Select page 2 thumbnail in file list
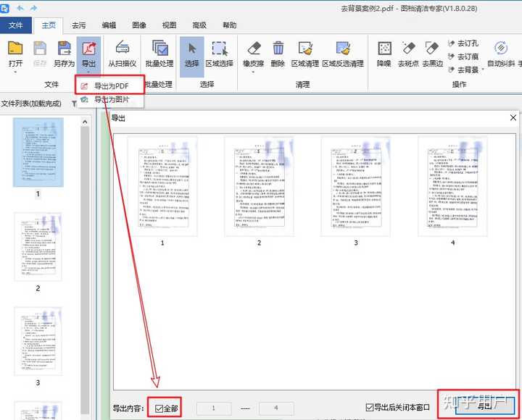The height and width of the screenshot is (420, 522). click(38, 247)
